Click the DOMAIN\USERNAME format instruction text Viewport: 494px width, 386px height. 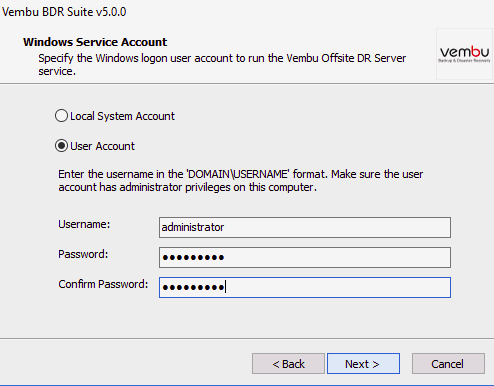(x=241, y=181)
